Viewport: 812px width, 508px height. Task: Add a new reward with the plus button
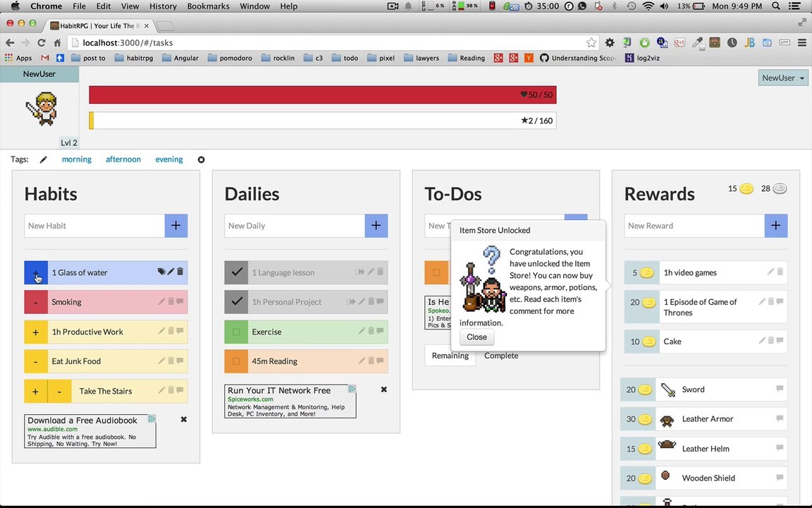click(776, 226)
